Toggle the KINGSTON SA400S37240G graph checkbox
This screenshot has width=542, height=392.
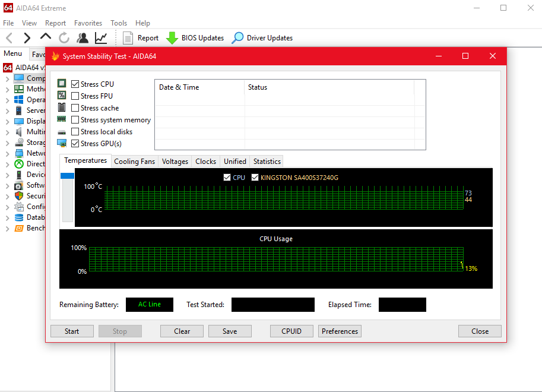(x=255, y=178)
